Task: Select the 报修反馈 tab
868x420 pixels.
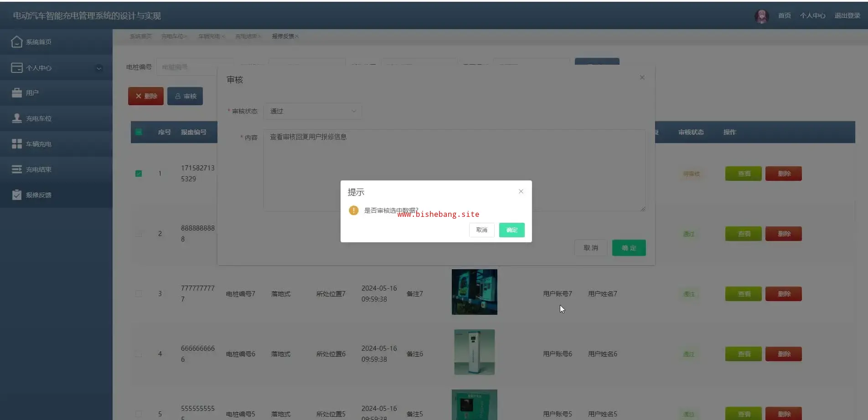Action: pos(283,36)
